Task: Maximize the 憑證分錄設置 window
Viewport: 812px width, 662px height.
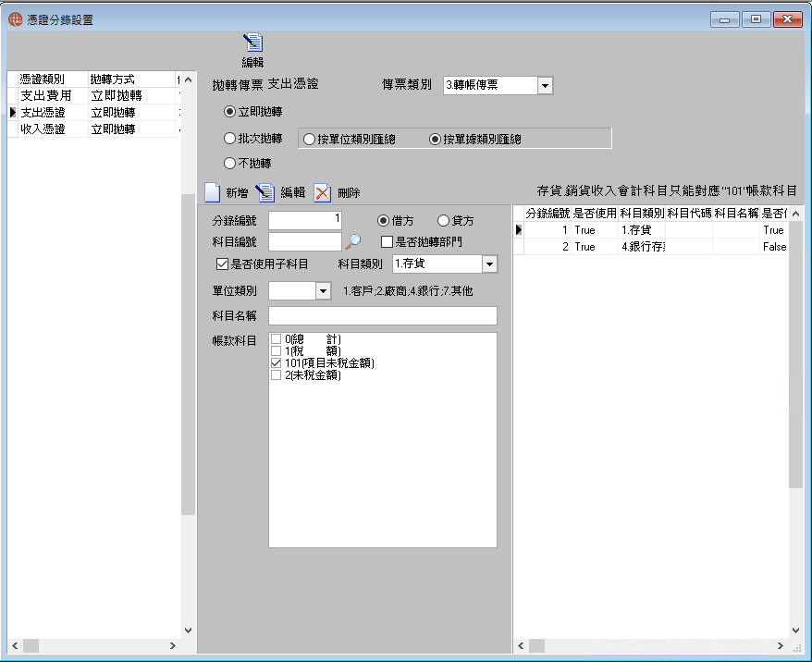Action: 756,19
